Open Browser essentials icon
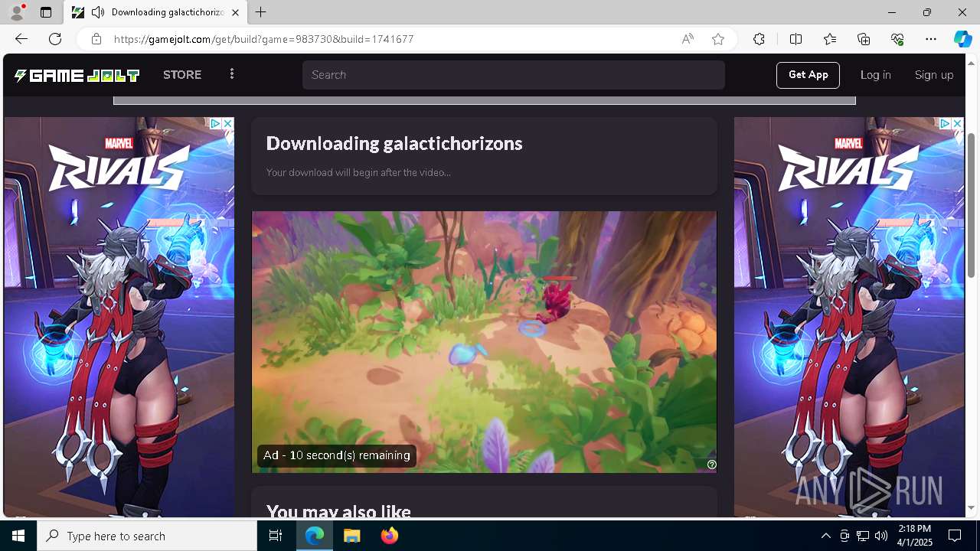 (897, 39)
